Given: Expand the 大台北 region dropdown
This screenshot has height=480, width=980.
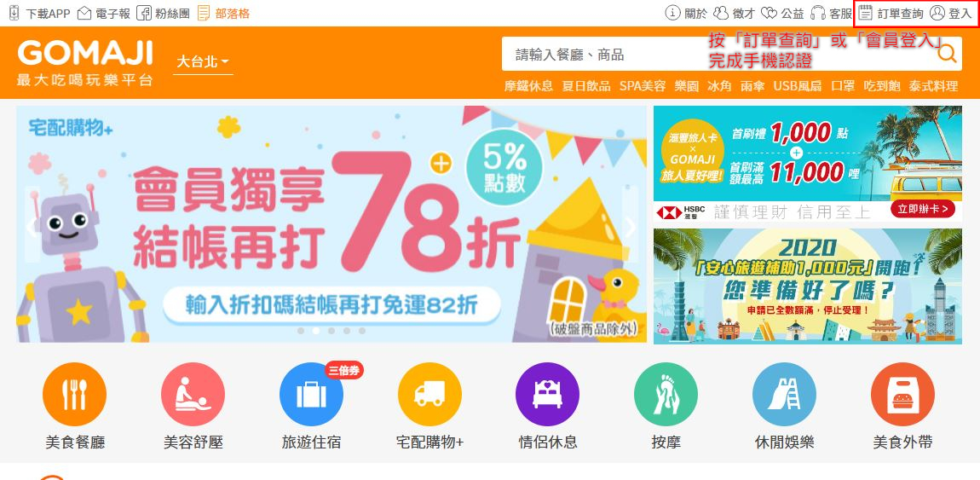Looking at the screenshot, I should point(203,61).
